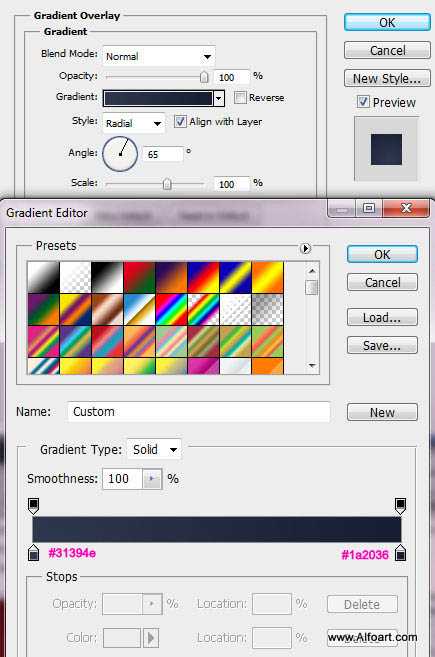The width and height of the screenshot is (435, 657).
Task: Pick the full spectrum rainbow preset
Action: 171,310
